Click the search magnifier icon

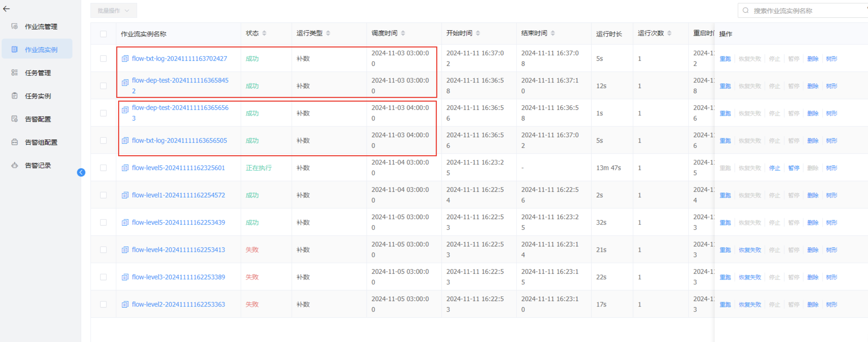pos(746,11)
